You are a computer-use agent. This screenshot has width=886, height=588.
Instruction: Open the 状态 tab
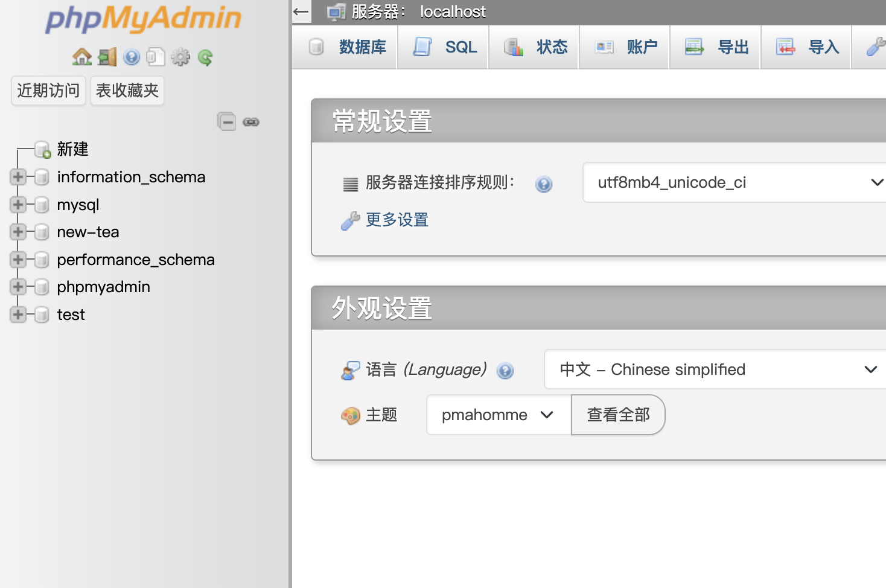tap(534, 47)
